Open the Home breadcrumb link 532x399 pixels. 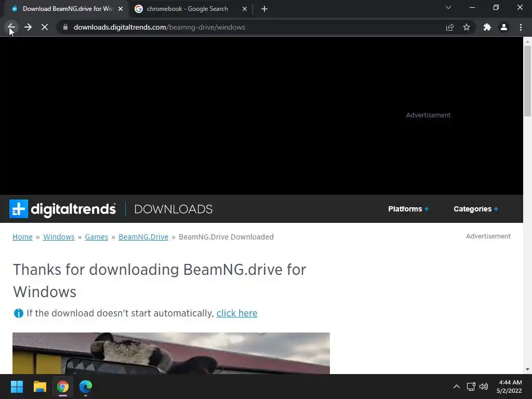(22, 237)
